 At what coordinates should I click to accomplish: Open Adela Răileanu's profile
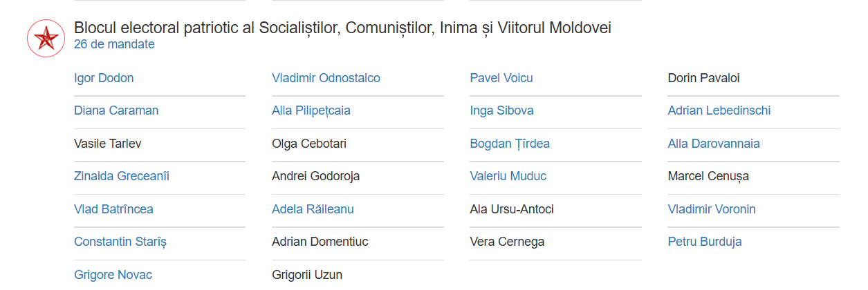click(313, 209)
